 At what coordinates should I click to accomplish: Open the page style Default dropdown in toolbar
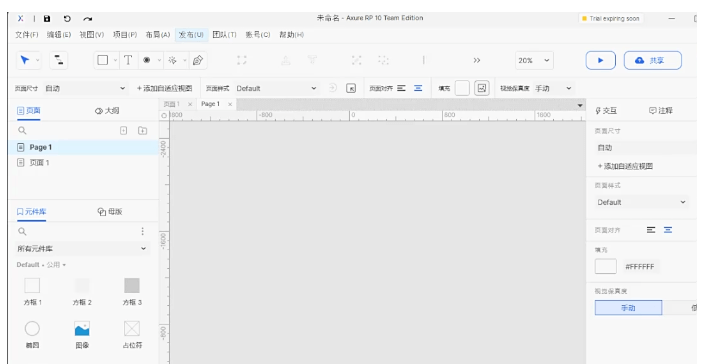coord(276,88)
